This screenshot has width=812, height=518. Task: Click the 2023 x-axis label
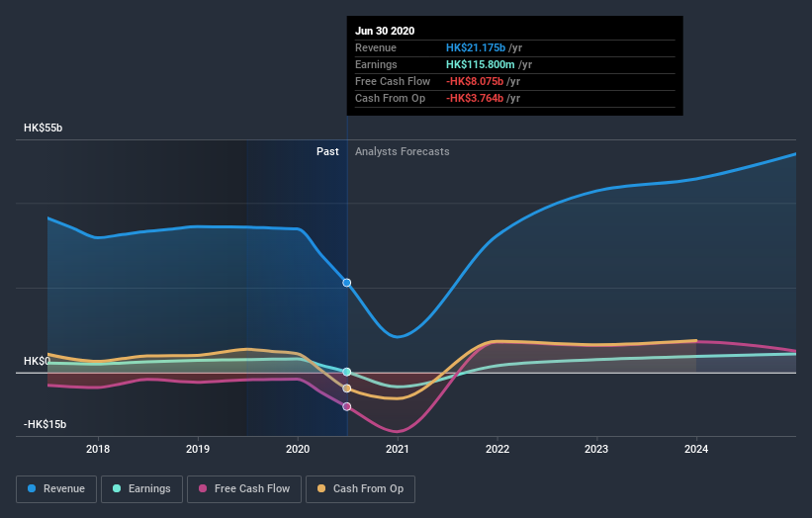click(596, 449)
